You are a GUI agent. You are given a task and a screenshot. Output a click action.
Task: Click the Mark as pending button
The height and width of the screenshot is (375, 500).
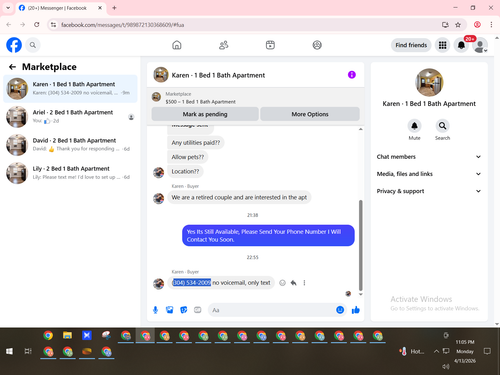coord(205,114)
